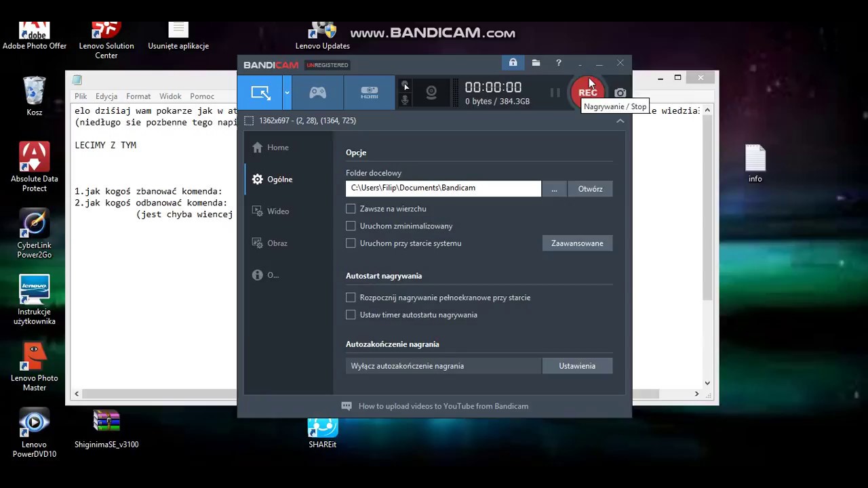Click the 00:00:00 recording timer
The image size is (868, 488).
coord(493,87)
